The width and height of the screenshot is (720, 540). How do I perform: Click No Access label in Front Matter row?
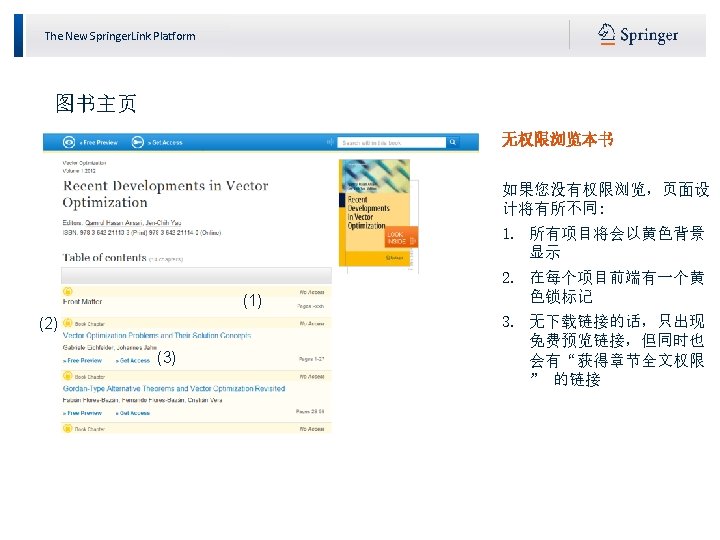312,292
